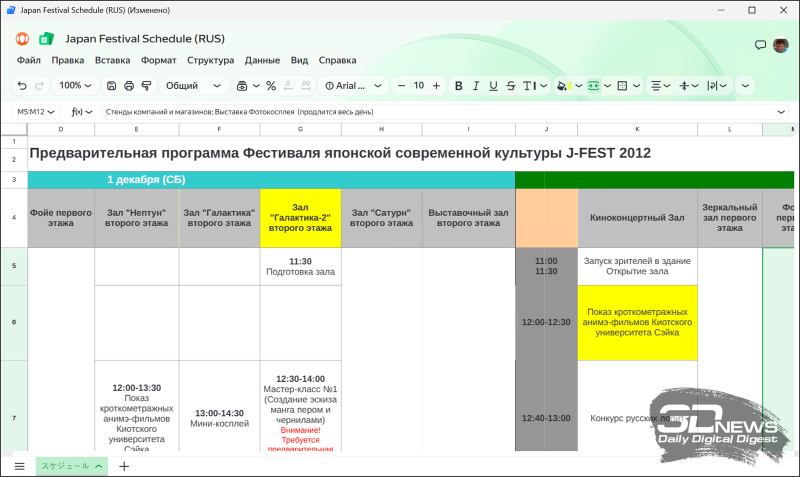Click the green spreadsheet app icon
Viewport: 800px width, 477px height.
(x=46, y=39)
